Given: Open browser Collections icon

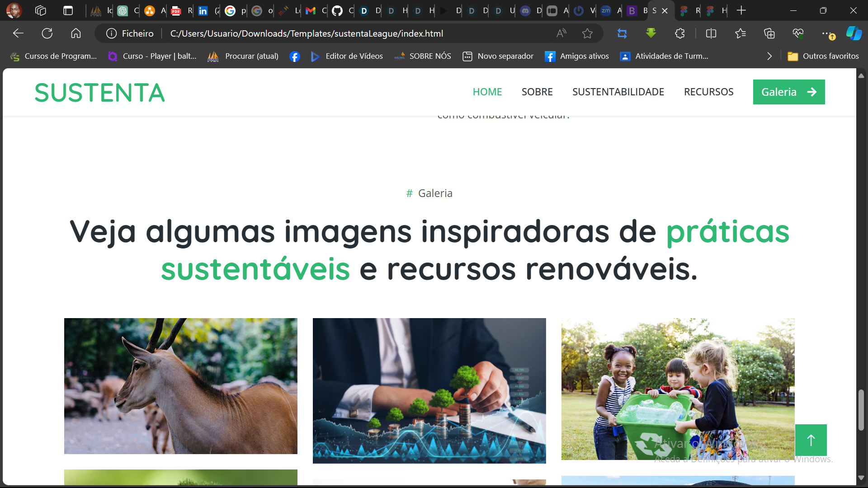Looking at the screenshot, I should point(769,33).
